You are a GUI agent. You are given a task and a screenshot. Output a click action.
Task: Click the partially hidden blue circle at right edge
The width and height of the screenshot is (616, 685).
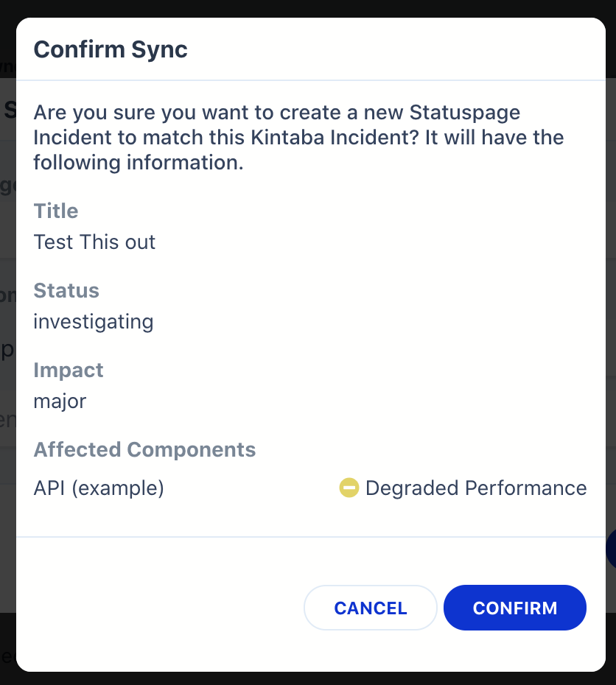click(x=611, y=549)
